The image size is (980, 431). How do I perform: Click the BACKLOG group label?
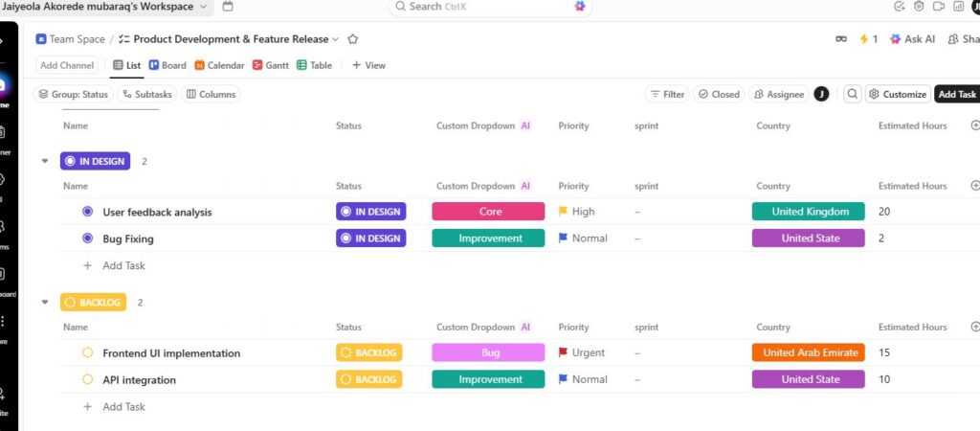click(93, 303)
